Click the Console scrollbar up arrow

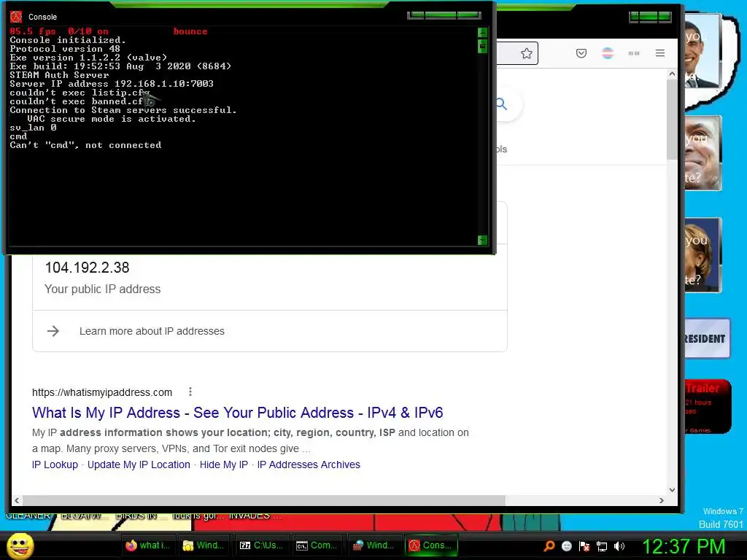(482, 32)
